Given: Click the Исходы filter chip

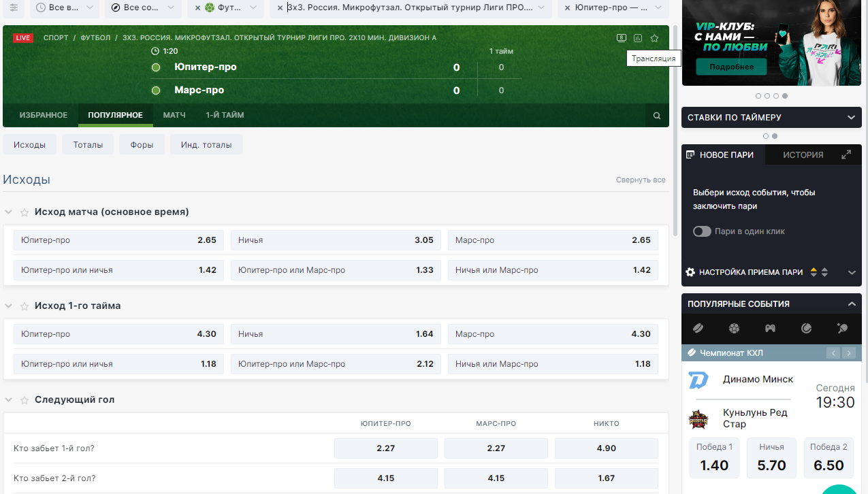Looking at the screenshot, I should pos(30,145).
